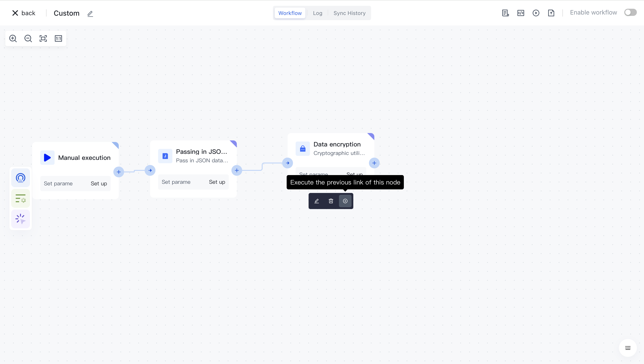Switch to the Log tab
This screenshot has height=364, width=644.
coord(318,13)
